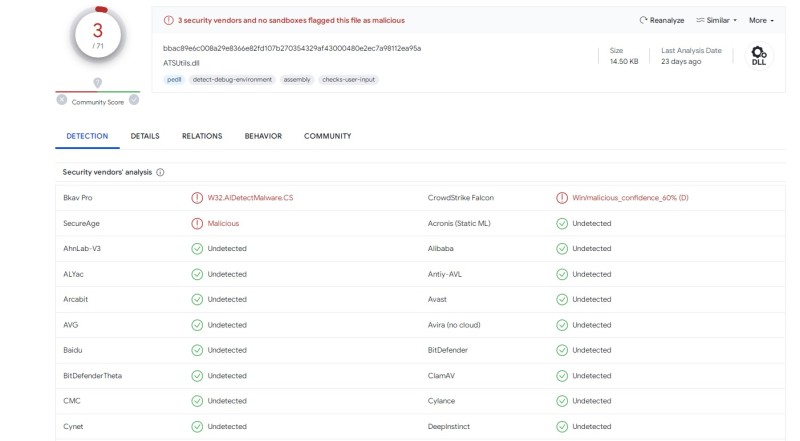Click the community score location marker icon
This screenshot has height=441, width=800.
(x=97, y=83)
